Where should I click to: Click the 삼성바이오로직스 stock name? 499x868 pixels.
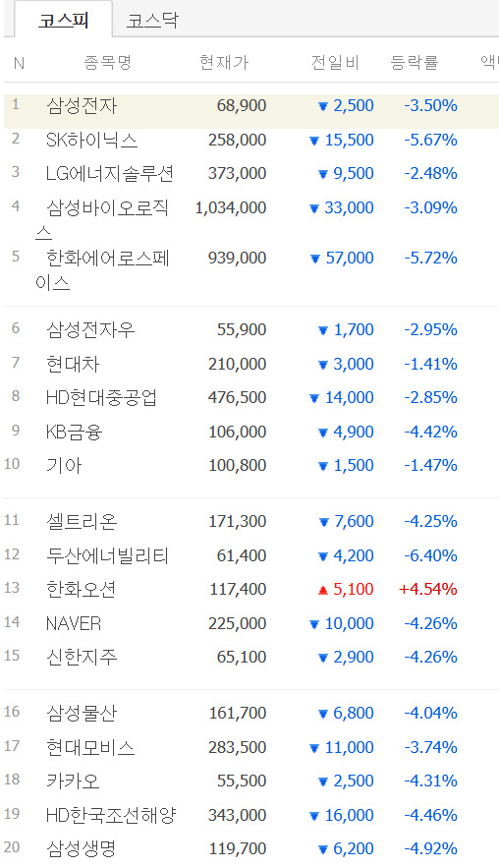[x=102, y=219]
